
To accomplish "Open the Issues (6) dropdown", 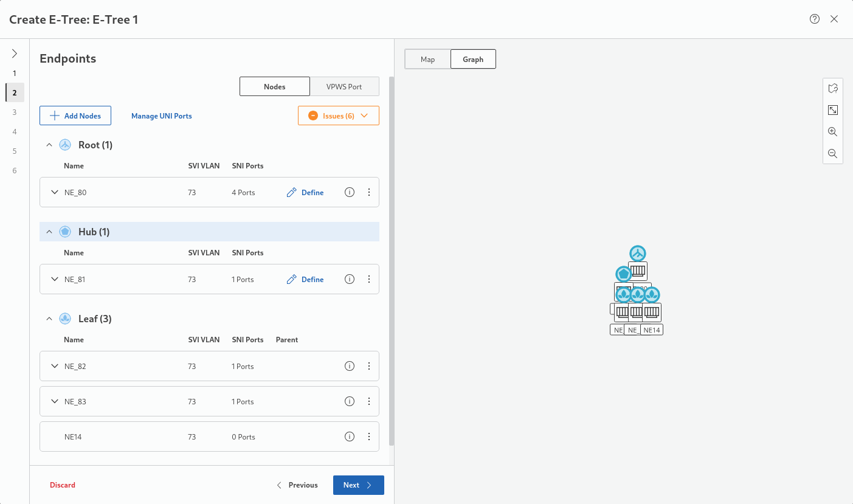I will 339,116.
